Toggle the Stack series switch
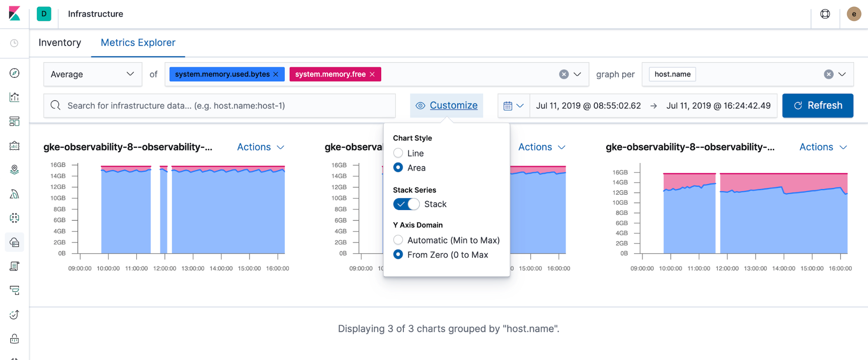The image size is (868, 360). tap(406, 204)
